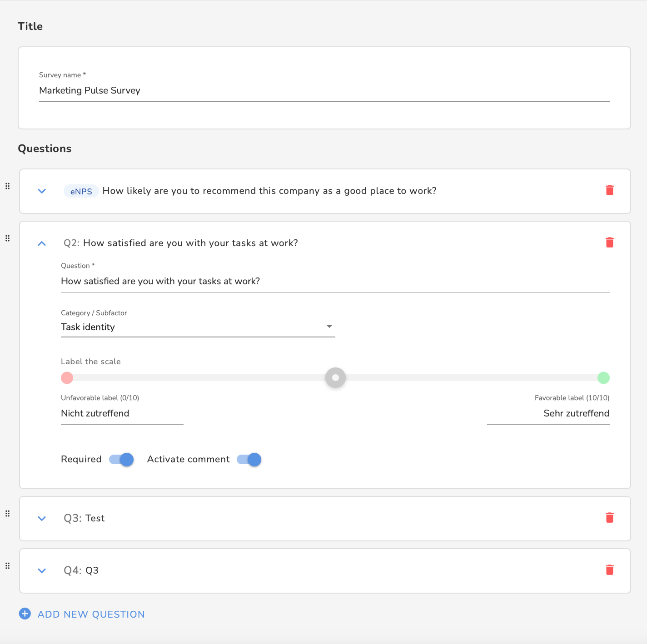Collapse the Q2 question panel chevron
The width and height of the screenshot is (647, 644).
pos(42,243)
